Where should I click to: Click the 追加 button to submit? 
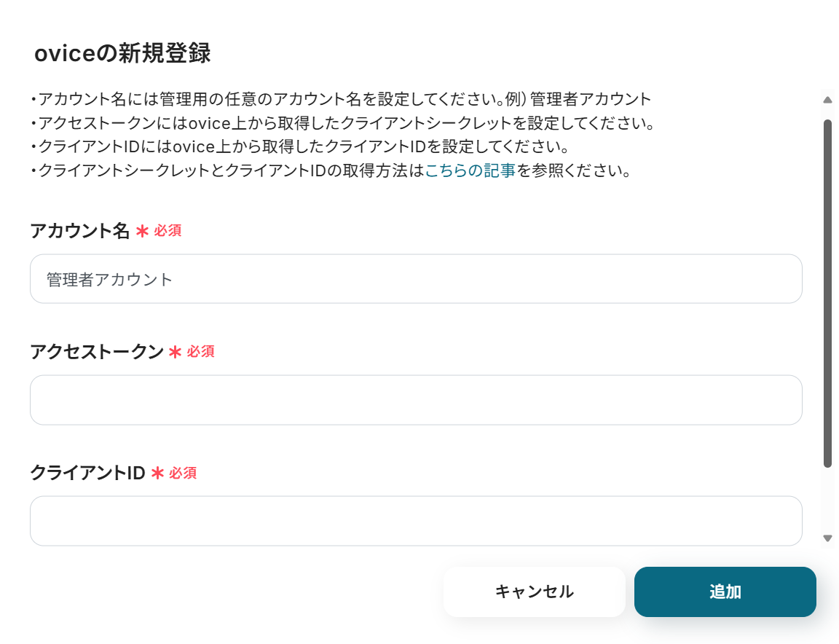[x=725, y=592]
